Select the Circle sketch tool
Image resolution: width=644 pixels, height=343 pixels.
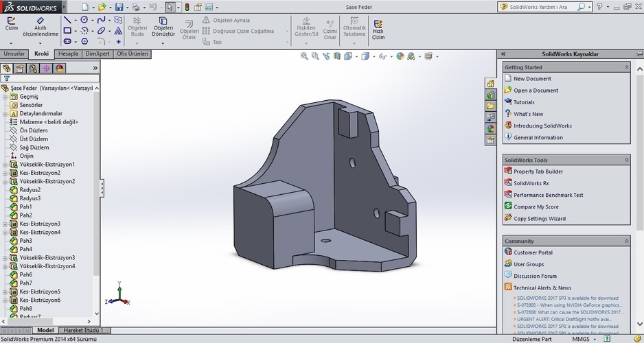tap(84, 20)
